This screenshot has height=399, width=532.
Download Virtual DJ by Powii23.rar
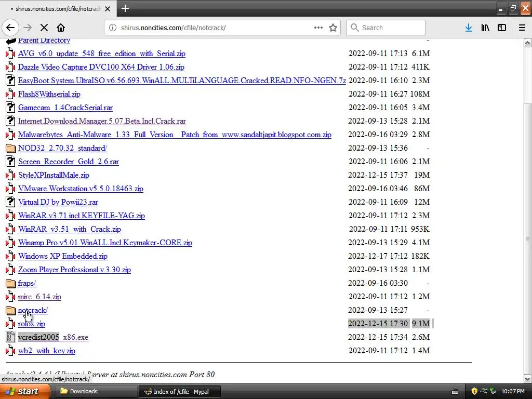58,202
